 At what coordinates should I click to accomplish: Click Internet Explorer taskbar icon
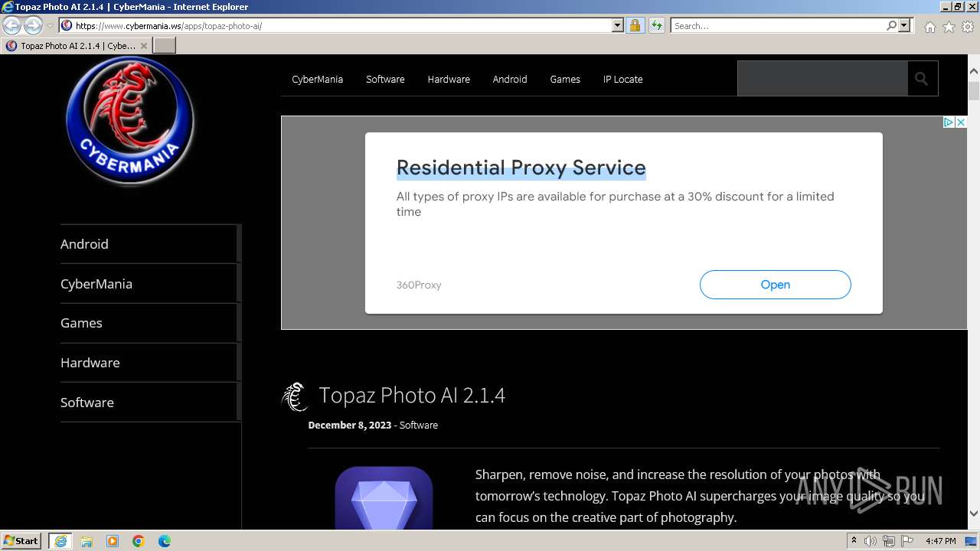click(x=60, y=541)
